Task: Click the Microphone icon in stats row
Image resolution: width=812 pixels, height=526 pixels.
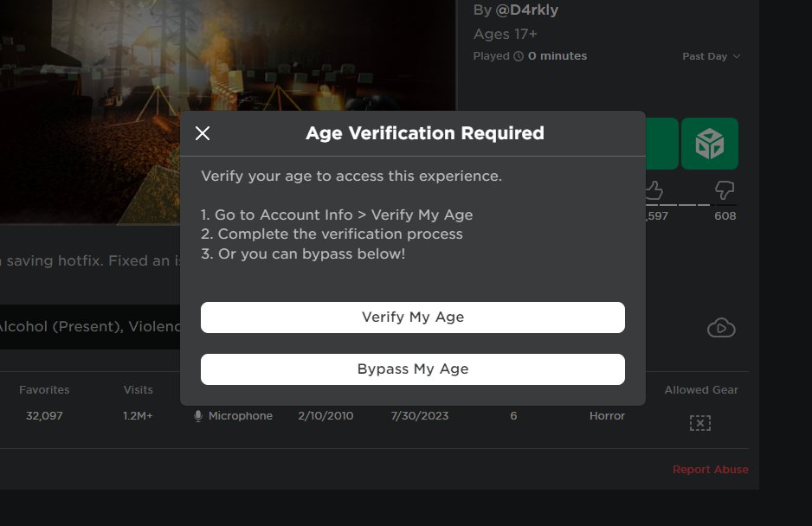Action: [x=198, y=416]
